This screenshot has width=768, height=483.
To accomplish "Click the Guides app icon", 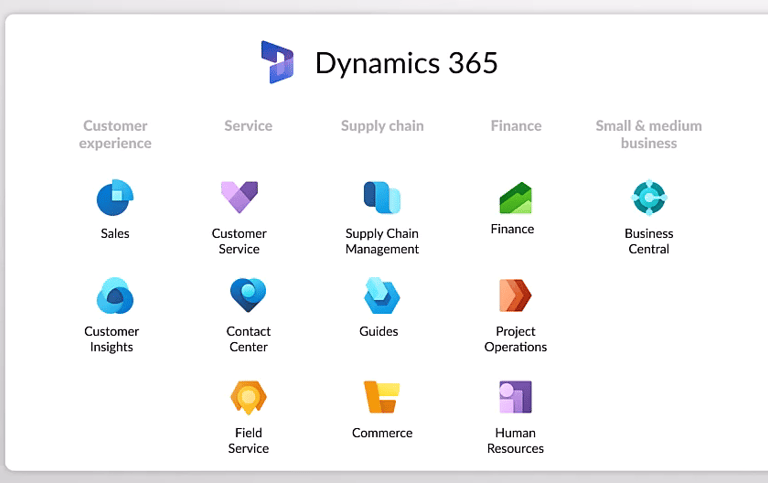I will pyautogui.click(x=382, y=295).
